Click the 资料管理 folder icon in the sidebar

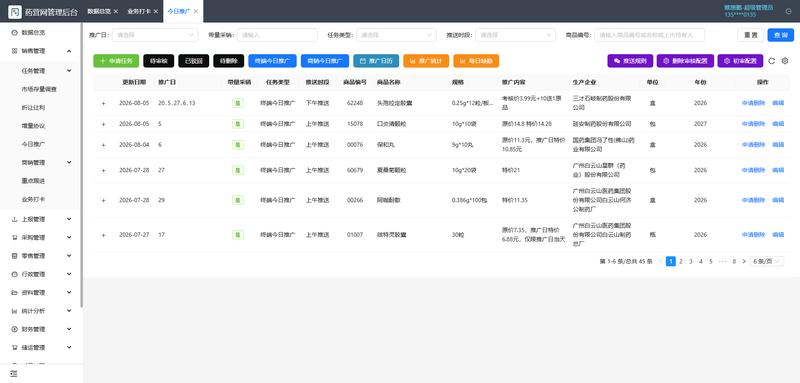tap(14, 293)
